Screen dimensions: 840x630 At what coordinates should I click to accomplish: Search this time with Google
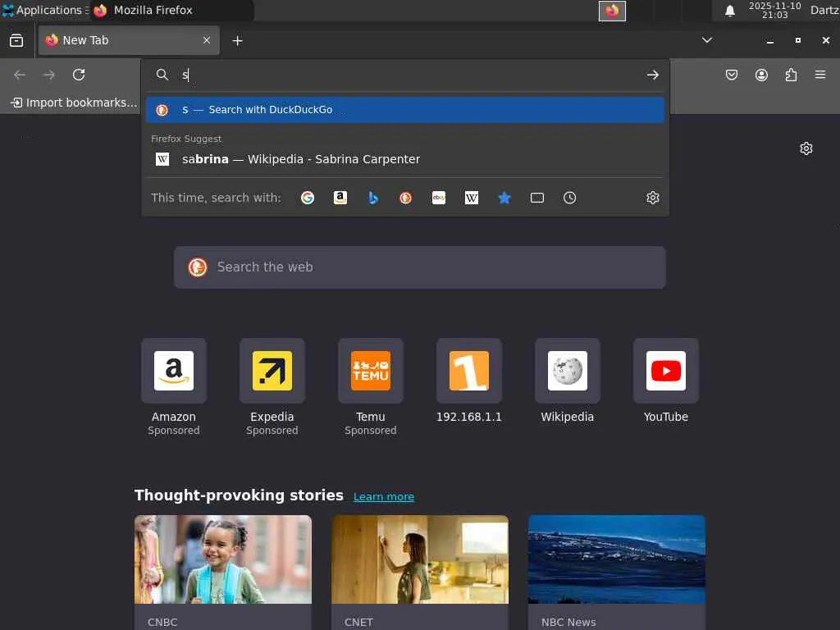coord(308,198)
